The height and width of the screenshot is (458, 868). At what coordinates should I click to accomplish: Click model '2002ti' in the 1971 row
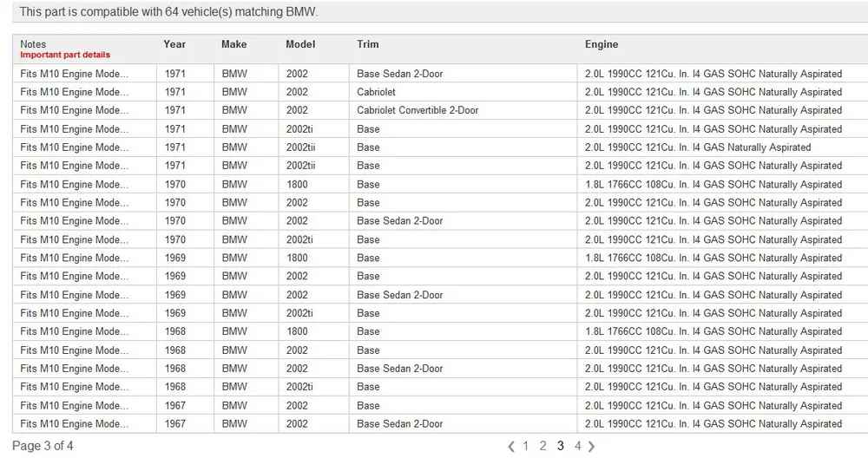coord(299,129)
